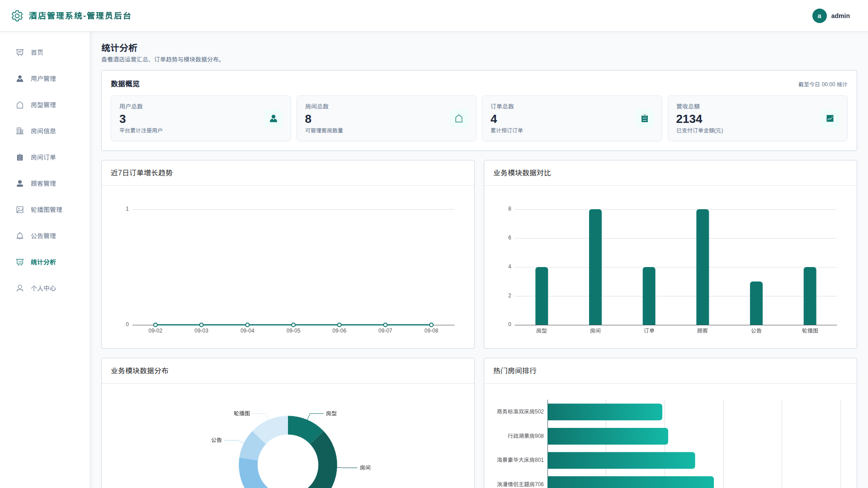
Task: Click the 轮播图管理 image icon
Action: (20, 210)
